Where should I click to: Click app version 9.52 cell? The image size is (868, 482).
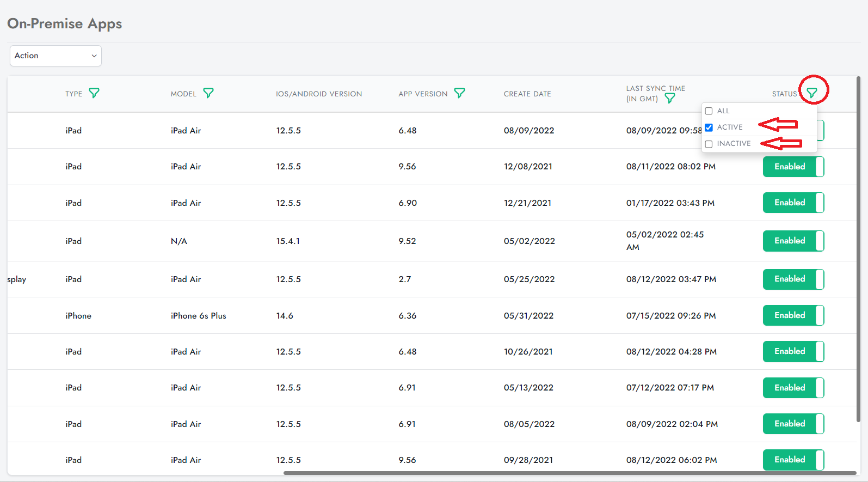click(407, 241)
